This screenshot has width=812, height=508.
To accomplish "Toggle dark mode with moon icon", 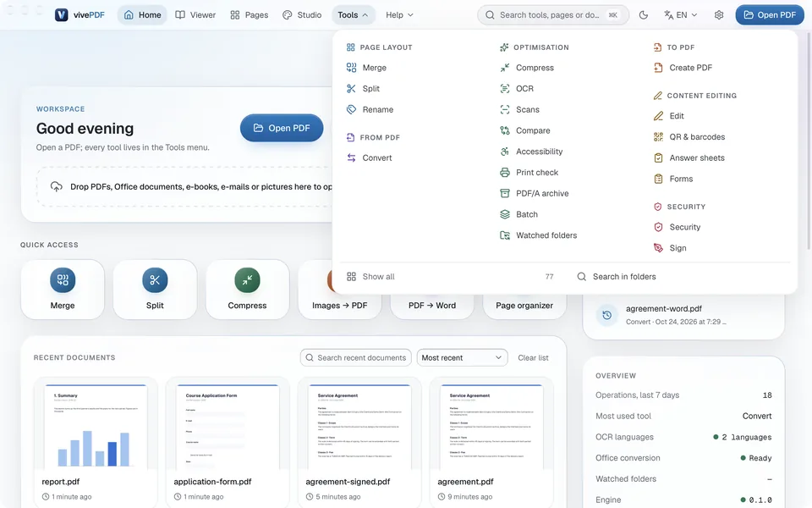I will click(x=643, y=15).
